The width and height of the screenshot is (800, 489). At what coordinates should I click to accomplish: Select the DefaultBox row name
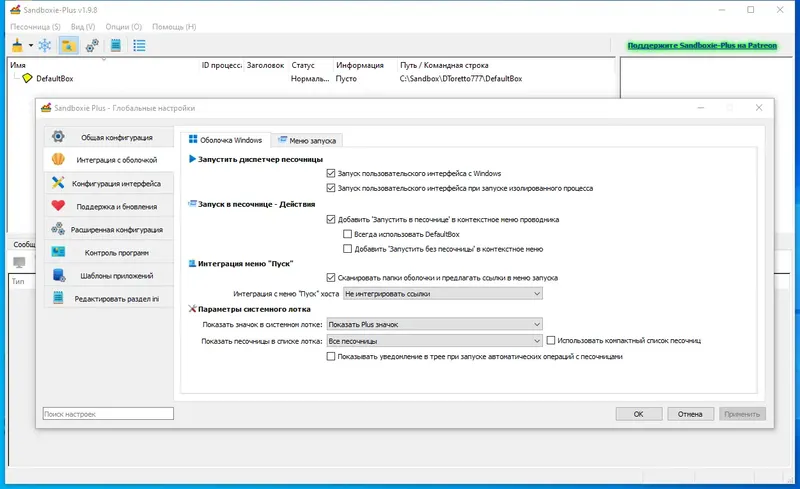tap(55, 79)
